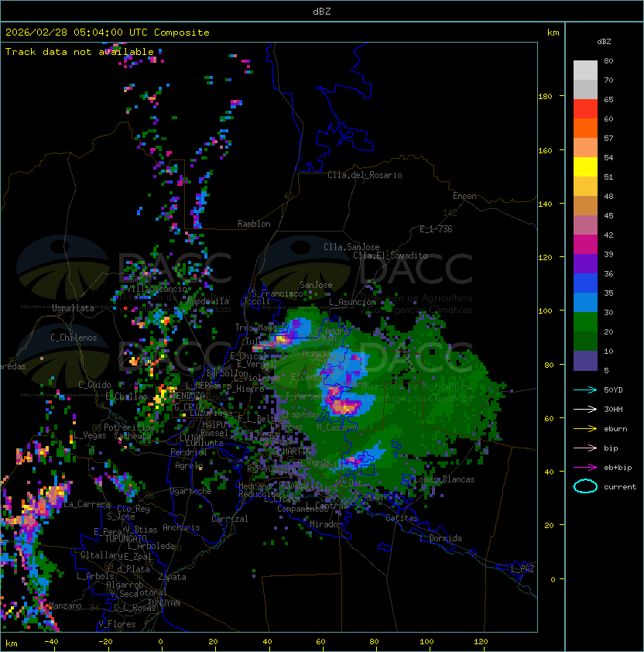Click the 'L_Dormida' map label
The image size is (644, 652).
(440, 538)
